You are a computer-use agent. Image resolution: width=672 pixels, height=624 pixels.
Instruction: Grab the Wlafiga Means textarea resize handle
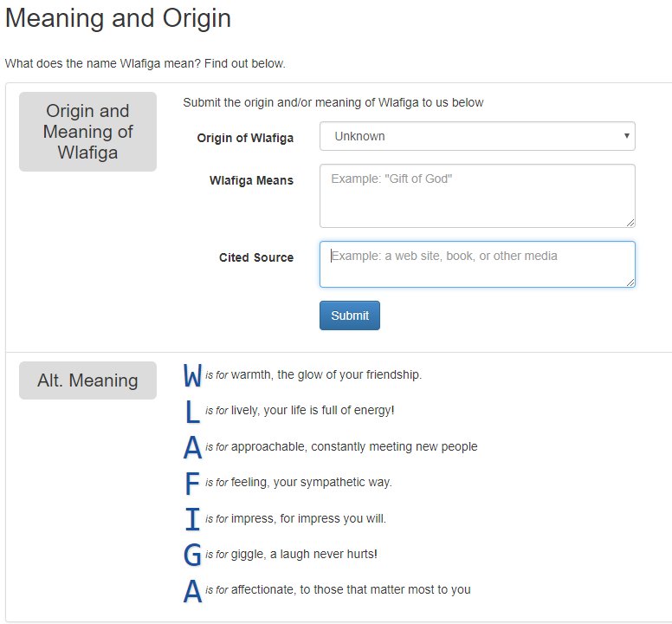(630, 223)
